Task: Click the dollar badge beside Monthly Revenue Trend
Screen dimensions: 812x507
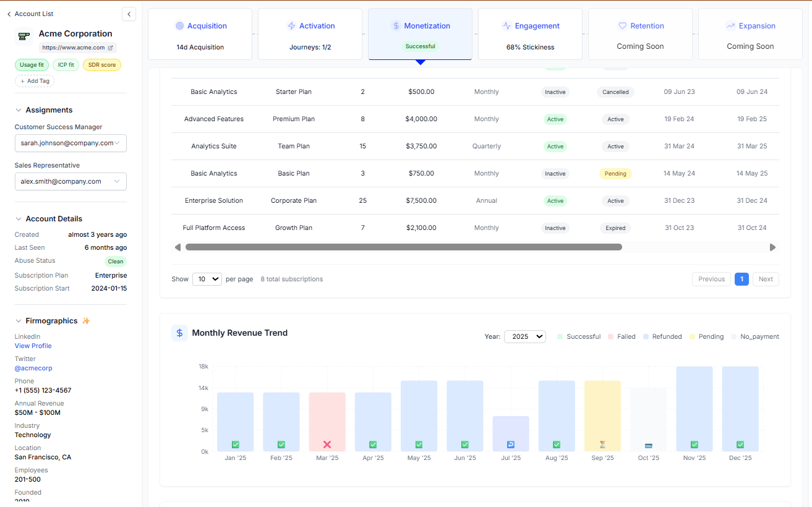Action: point(179,333)
